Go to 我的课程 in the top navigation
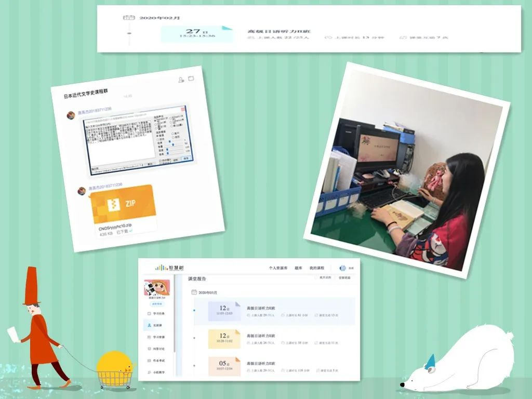The height and width of the screenshot is (399, 532). 316,268
